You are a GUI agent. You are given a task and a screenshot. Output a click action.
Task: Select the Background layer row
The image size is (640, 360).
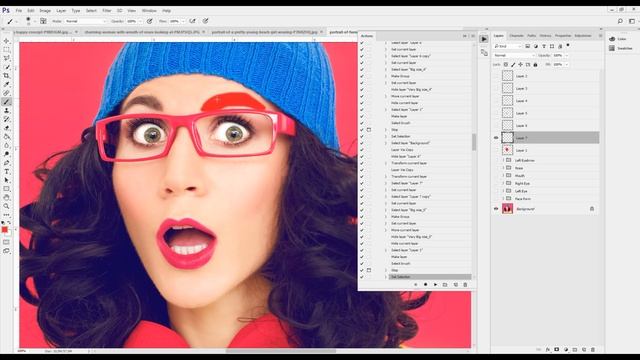click(547, 209)
